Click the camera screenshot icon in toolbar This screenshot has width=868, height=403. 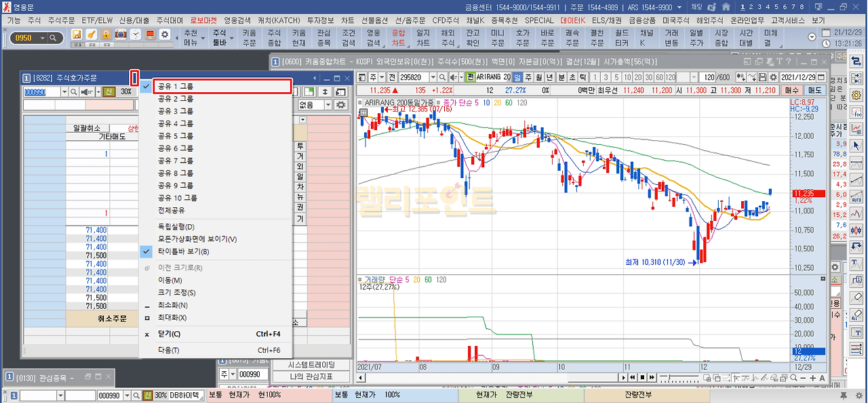tap(121, 35)
